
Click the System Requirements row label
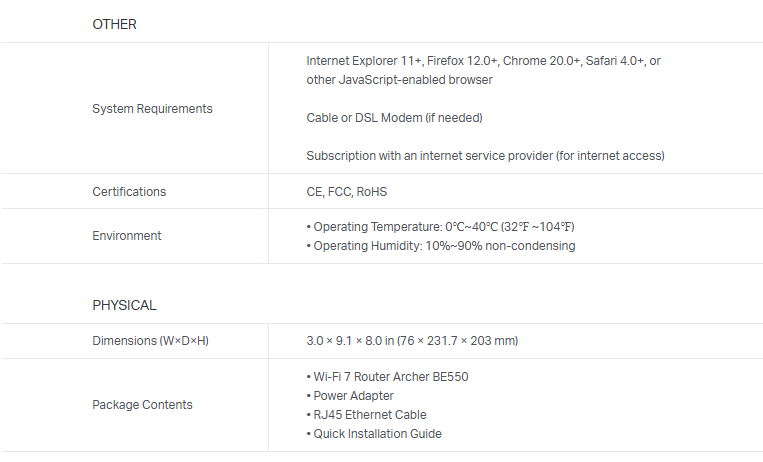[x=152, y=109]
